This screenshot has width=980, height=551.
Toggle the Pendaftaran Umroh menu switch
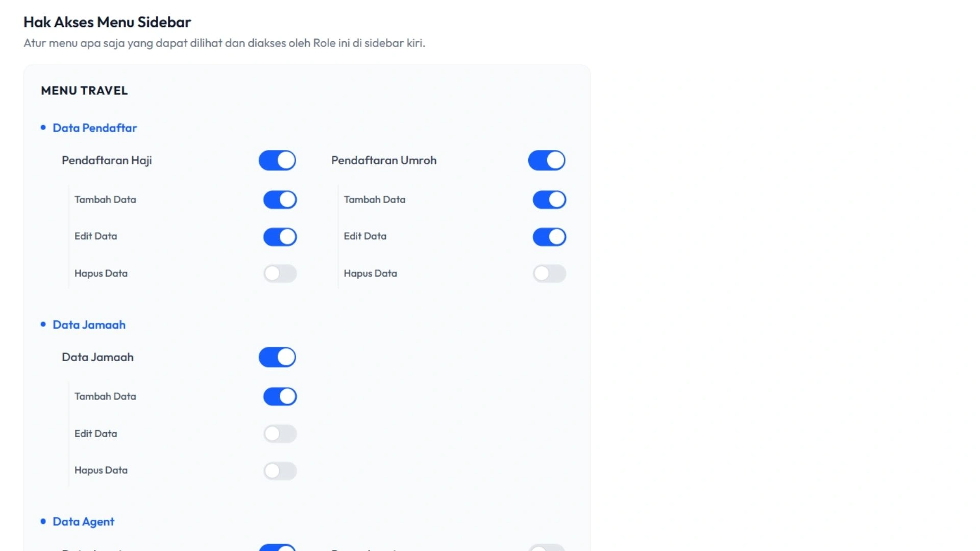pos(547,160)
